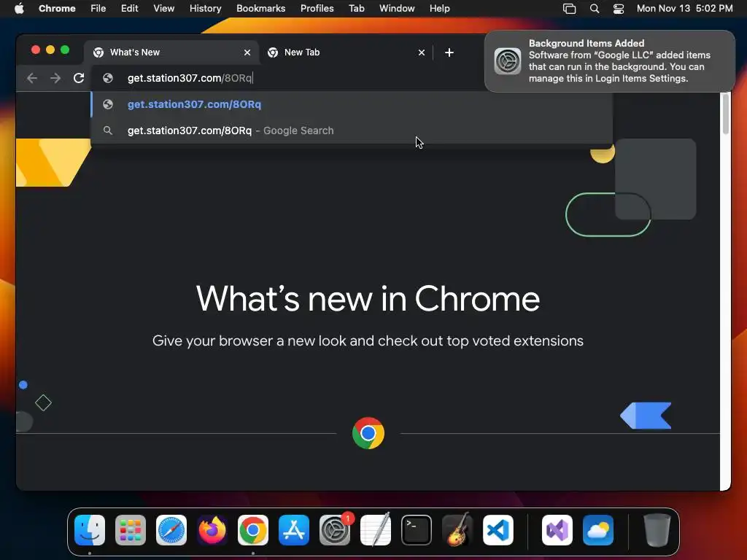Open Terminal from the Dock

pyautogui.click(x=417, y=530)
